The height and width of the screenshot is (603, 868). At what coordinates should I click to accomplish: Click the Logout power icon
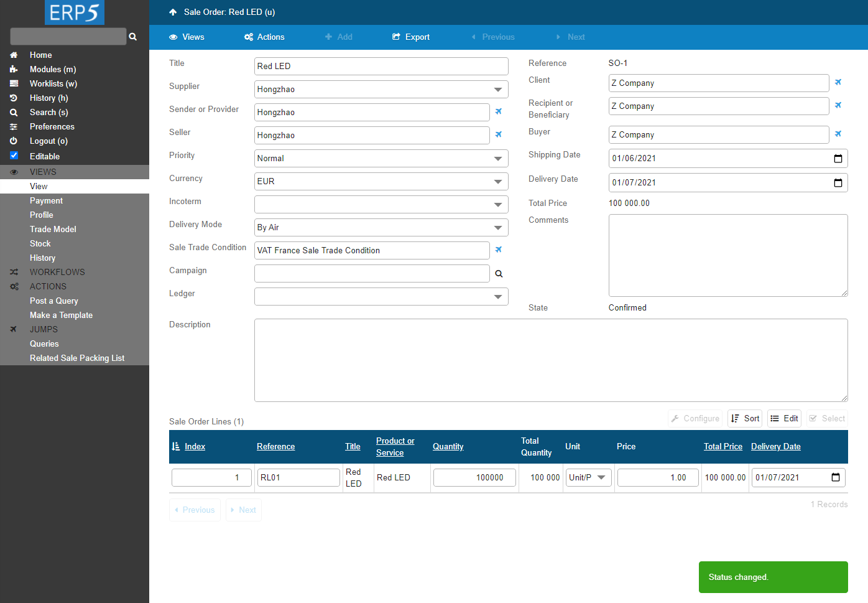pyautogui.click(x=14, y=141)
